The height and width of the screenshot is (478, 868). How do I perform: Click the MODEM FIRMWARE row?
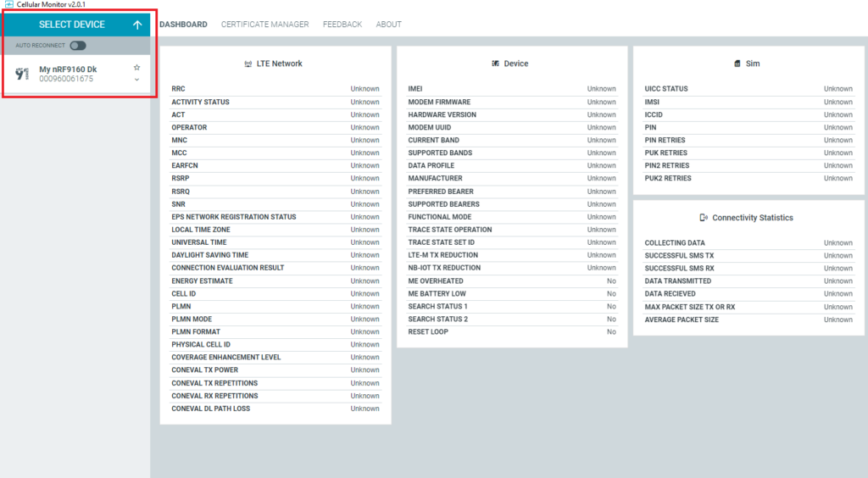click(x=512, y=102)
